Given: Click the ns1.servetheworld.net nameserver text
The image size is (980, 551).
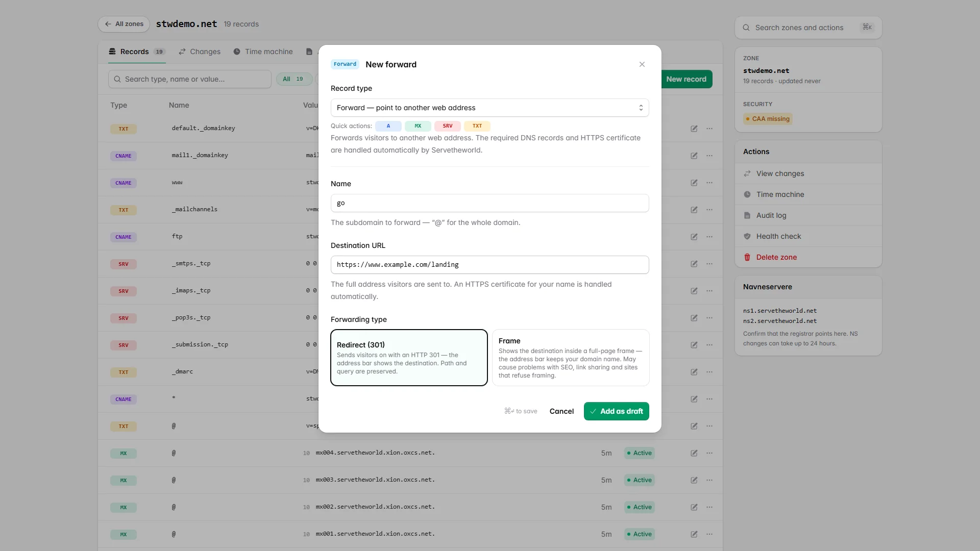Looking at the screenshot, I should (779, 311).
